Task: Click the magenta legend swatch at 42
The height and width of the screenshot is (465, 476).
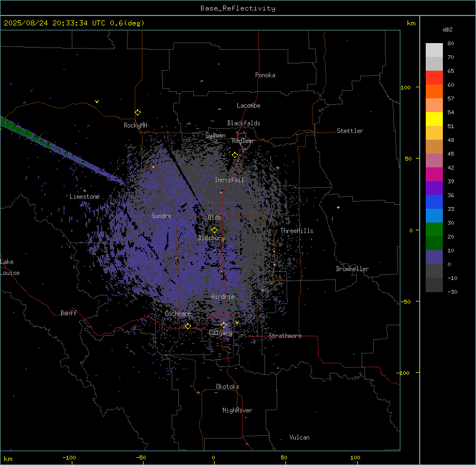Action: [x=434, y=174]
